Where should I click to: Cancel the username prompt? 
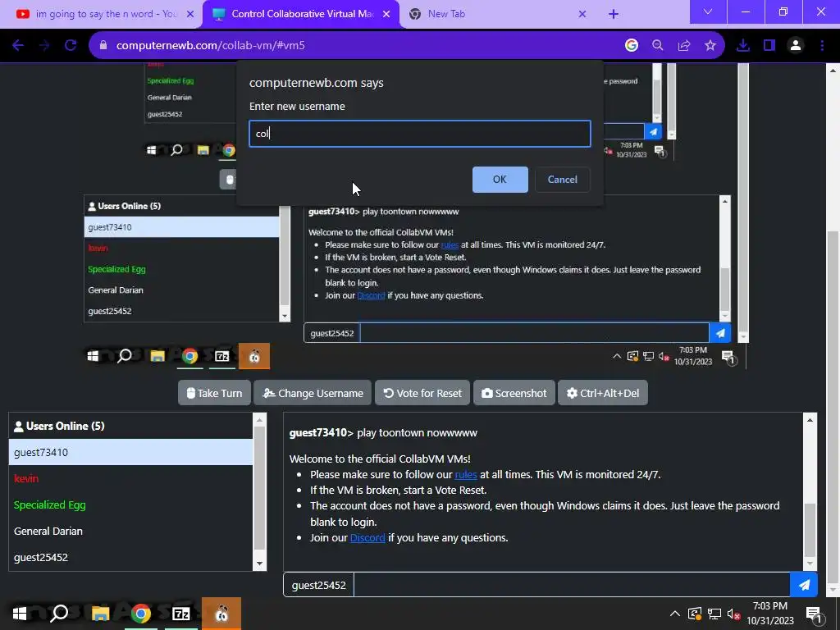point(562,180)
